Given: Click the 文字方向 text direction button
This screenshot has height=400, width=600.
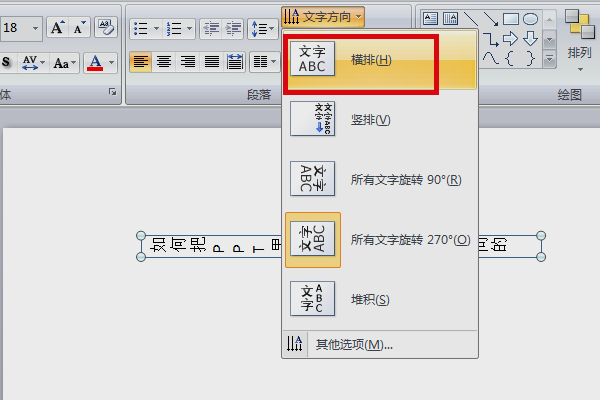Looking at the screenshot, I should [x=322, y=17].
